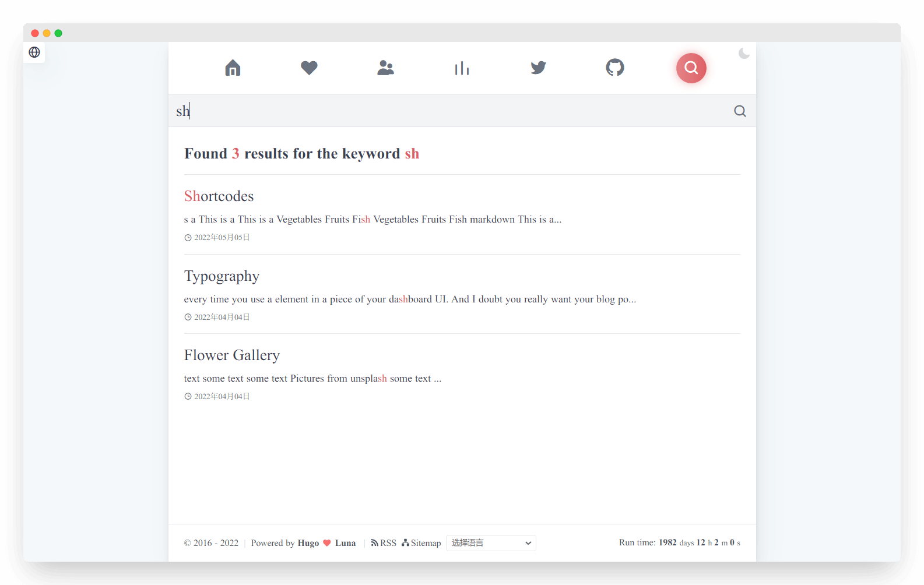Visit the GitHub icon

tap(614, 68)
